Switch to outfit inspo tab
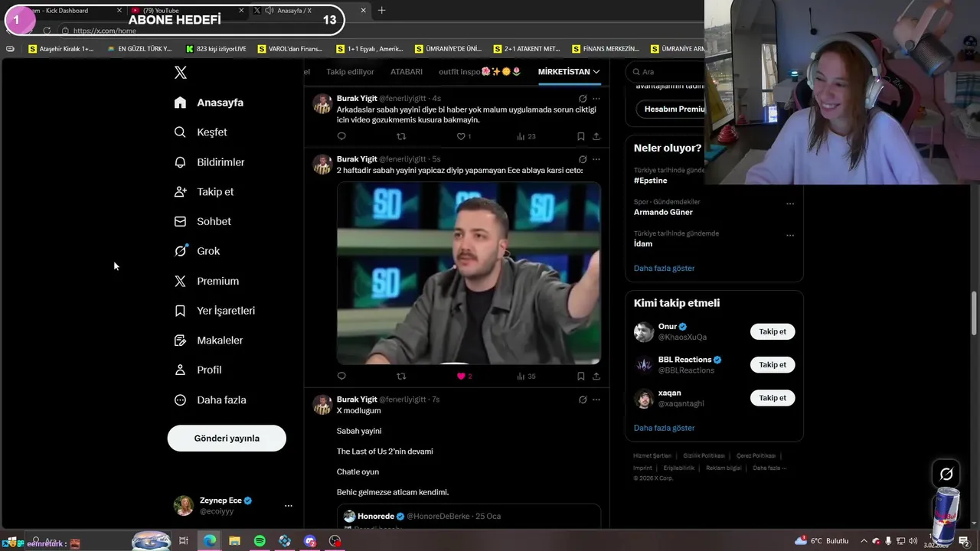980x551 pixels. [480, 72]
